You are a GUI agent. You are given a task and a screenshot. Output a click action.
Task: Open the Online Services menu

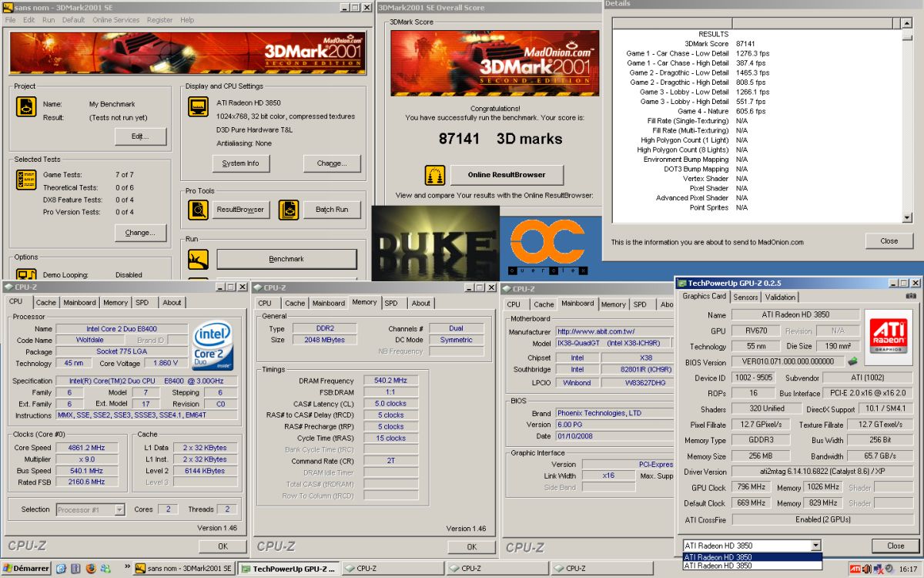click(117, 20)
